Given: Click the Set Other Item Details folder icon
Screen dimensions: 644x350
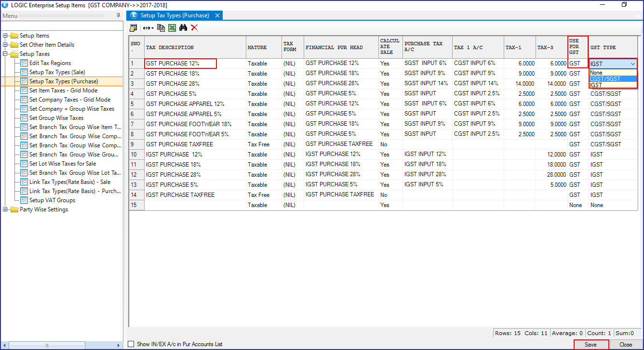Looking at the screenshot, I should point(14,45).
